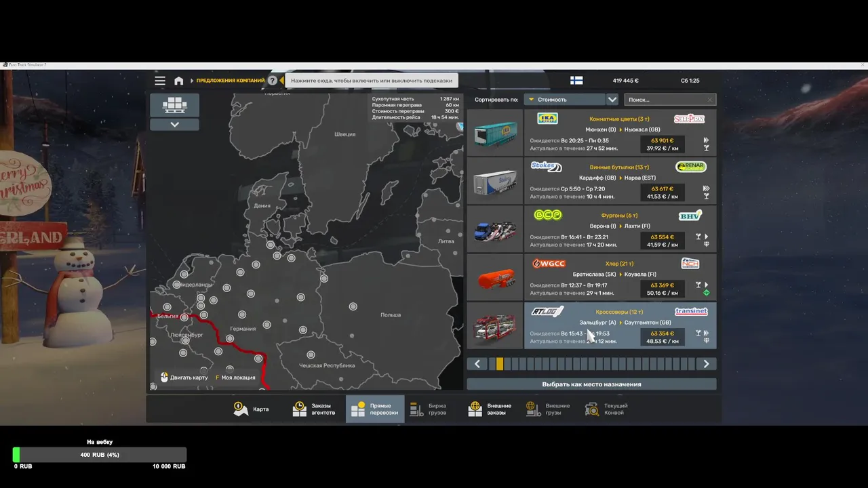Select the Хлор (21 т) job

click(x=620, y=277)
